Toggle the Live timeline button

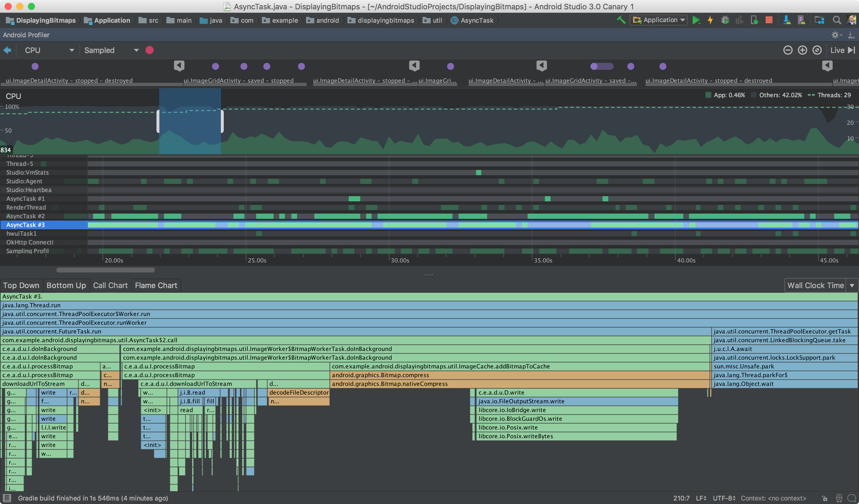pos(842,50)
